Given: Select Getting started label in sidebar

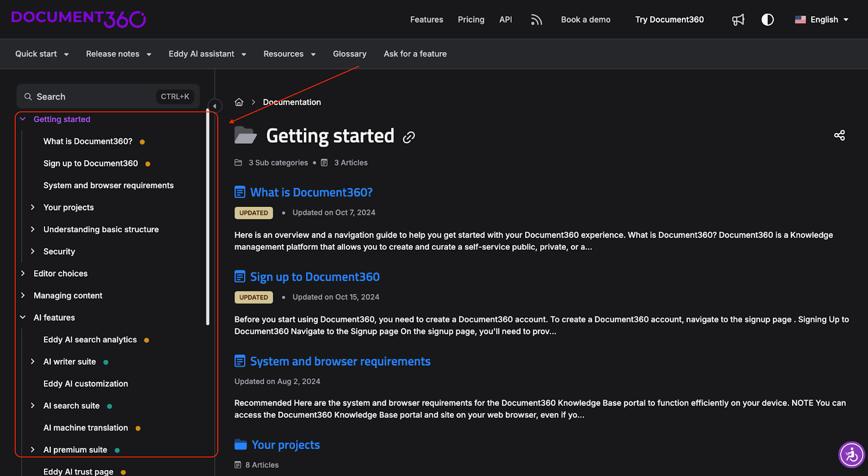Looking at the screenshot, I should click(x=62, y=119).
